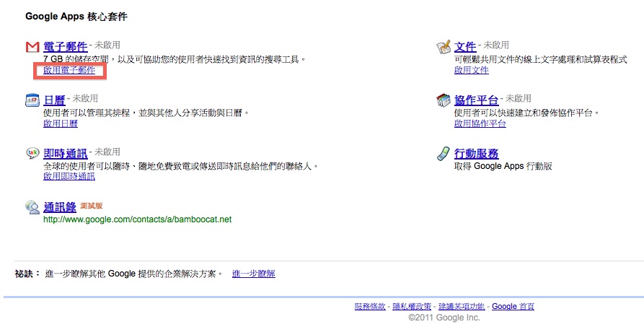This screenshot has width=644, height=327.
Task: Open the 文件 heading link
Action: 465,47
